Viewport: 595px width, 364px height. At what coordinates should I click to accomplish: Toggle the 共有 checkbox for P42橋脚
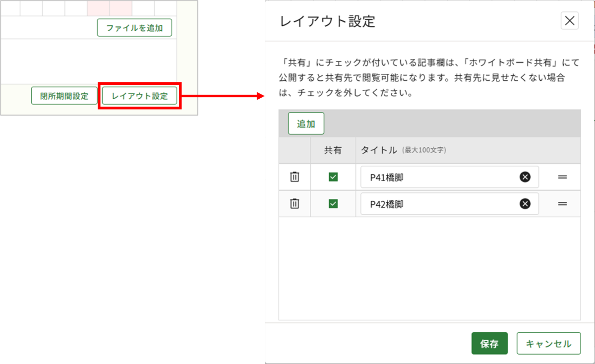(333, 204)
